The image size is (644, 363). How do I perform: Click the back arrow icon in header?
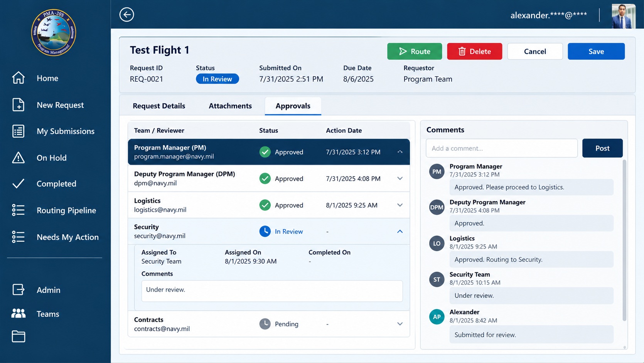[x=126, y=15]
